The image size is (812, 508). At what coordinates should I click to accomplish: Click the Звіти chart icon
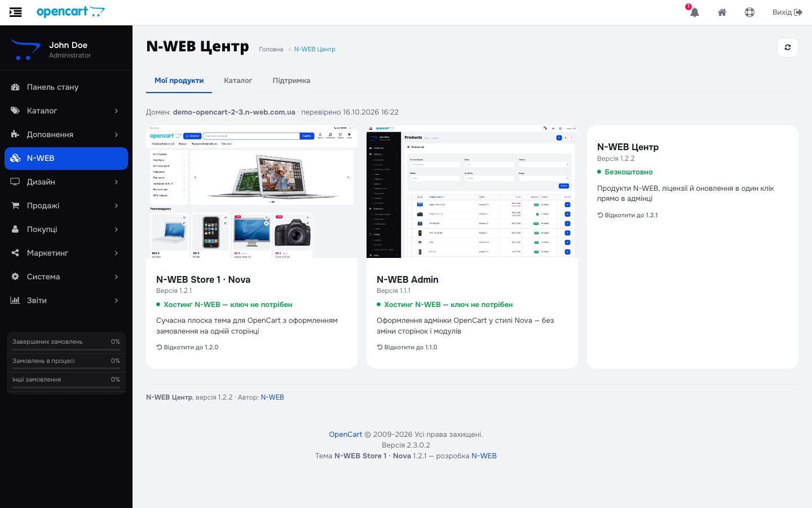click(x=15, y=300)
